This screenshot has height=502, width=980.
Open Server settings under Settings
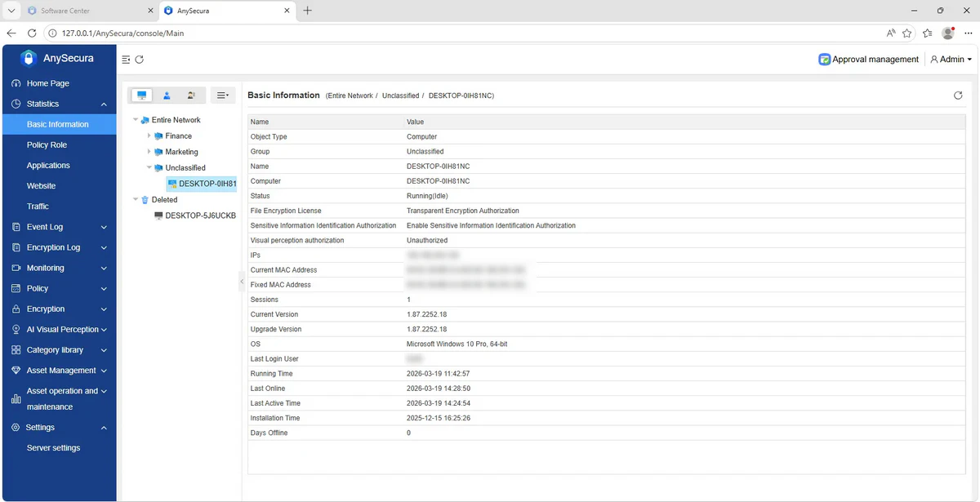53,447
